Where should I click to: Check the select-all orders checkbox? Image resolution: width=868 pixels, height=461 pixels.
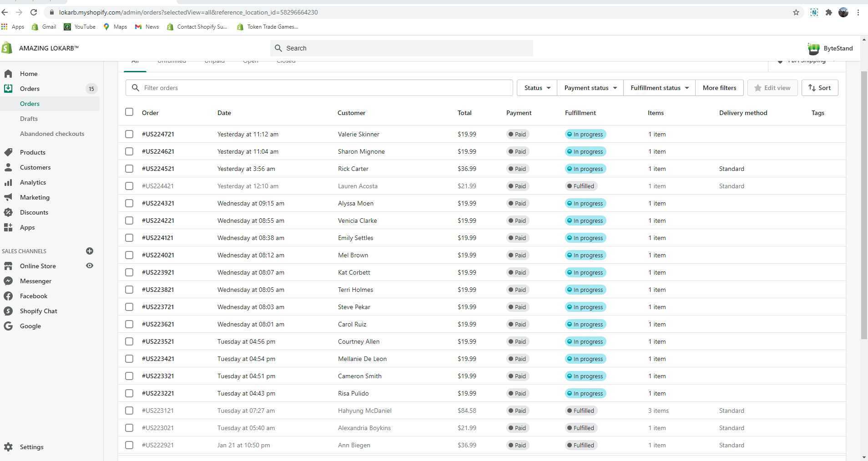(129, 112)
